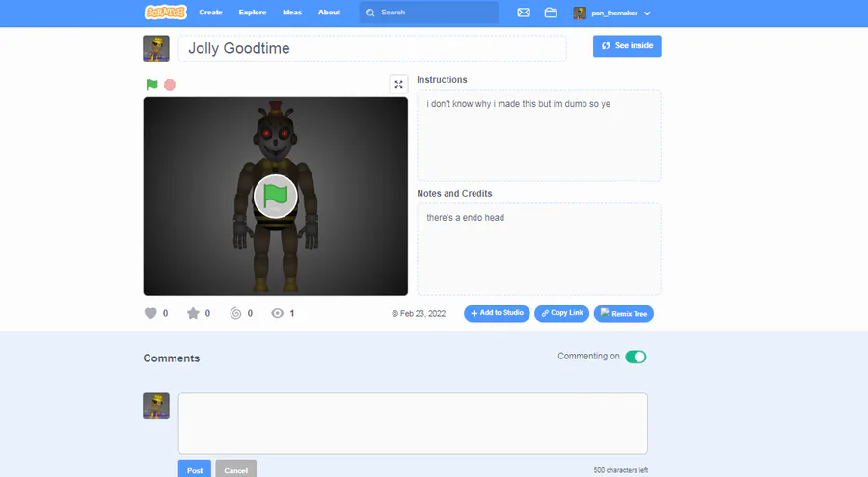Focus the Search field in navbar
Screen dimensions: 868x477
pyautogui.click(x=429, y=13)
